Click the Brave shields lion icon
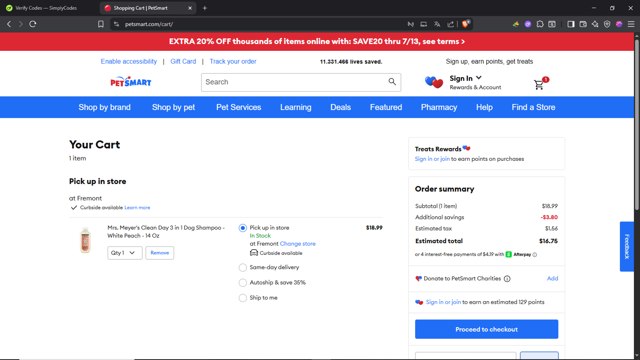The height and width of the screenshot is (360, 640). [466, 24]
